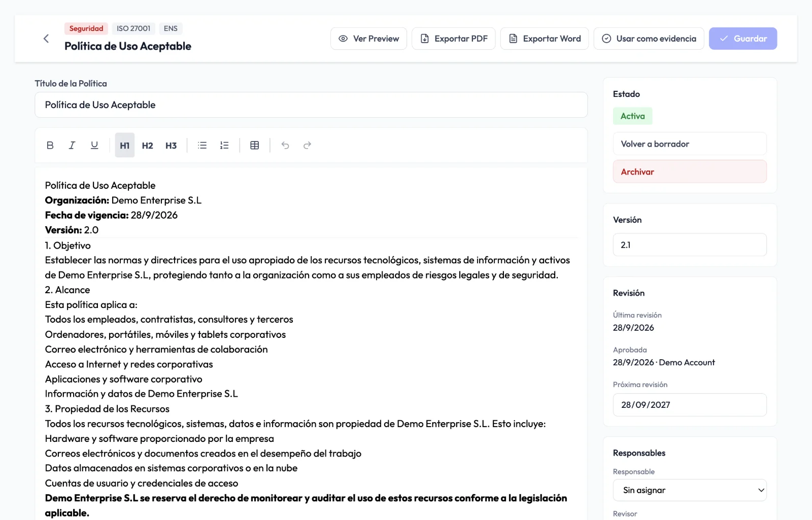Click '3. Propiedad de los Recursos' heading
This screenshot has height=520, width=812.
107,409
